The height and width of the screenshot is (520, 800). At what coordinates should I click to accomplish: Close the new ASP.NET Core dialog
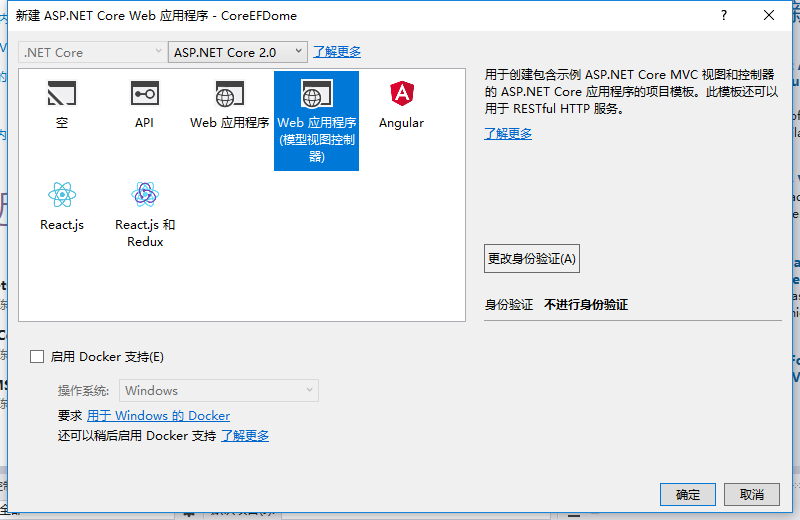769,15
